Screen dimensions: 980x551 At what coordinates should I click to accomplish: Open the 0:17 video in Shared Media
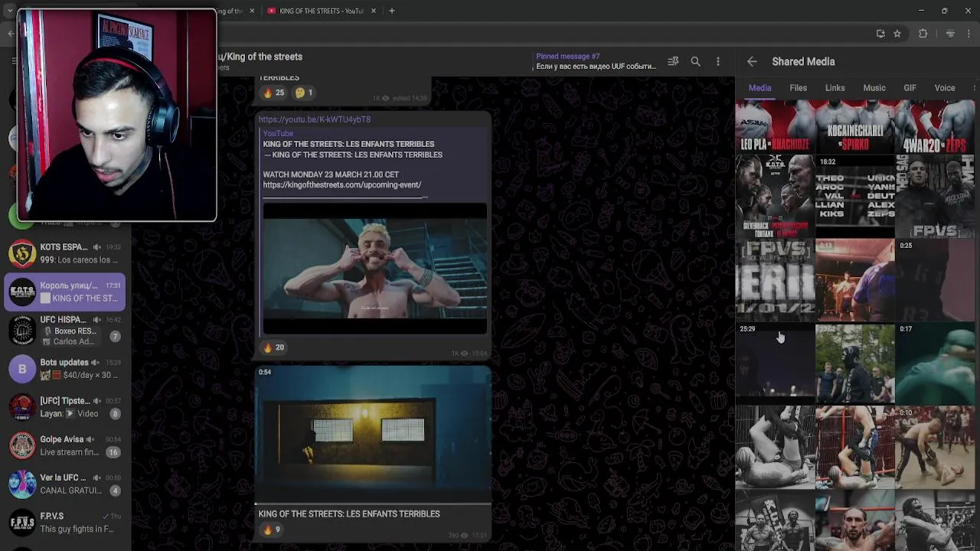936,363
